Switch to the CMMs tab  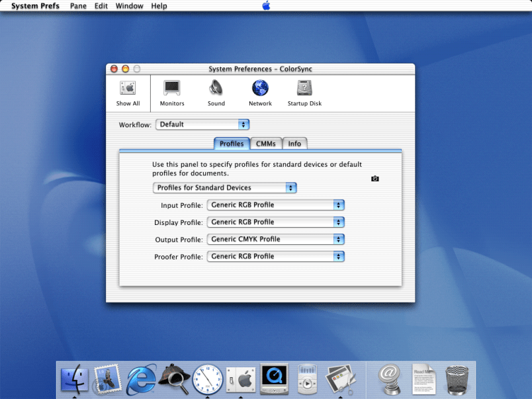[265, 144]
